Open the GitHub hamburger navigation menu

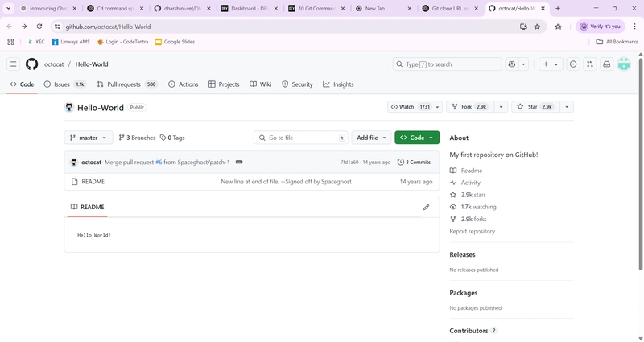pyautogui.click(x=13, y=64)
